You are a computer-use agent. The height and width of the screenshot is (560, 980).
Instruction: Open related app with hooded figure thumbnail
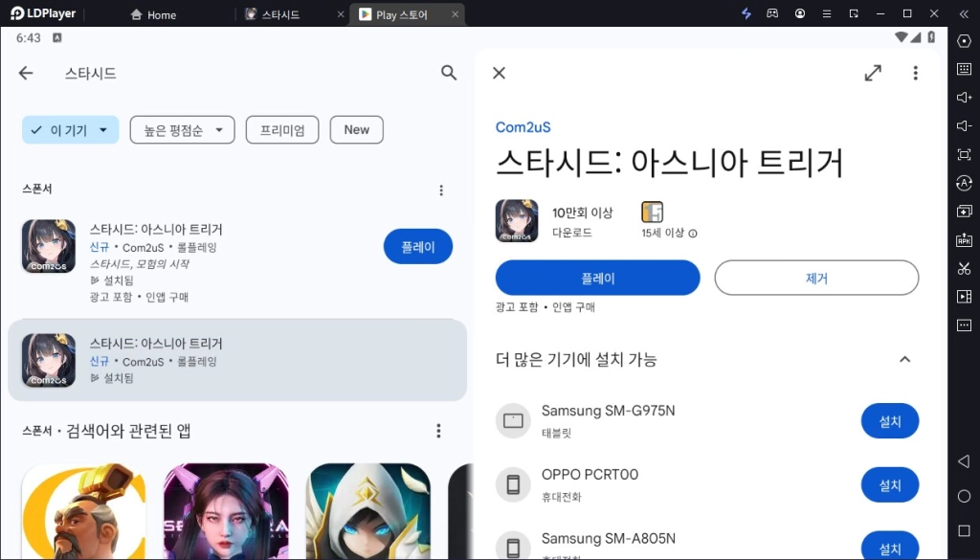tap(368, 511)
